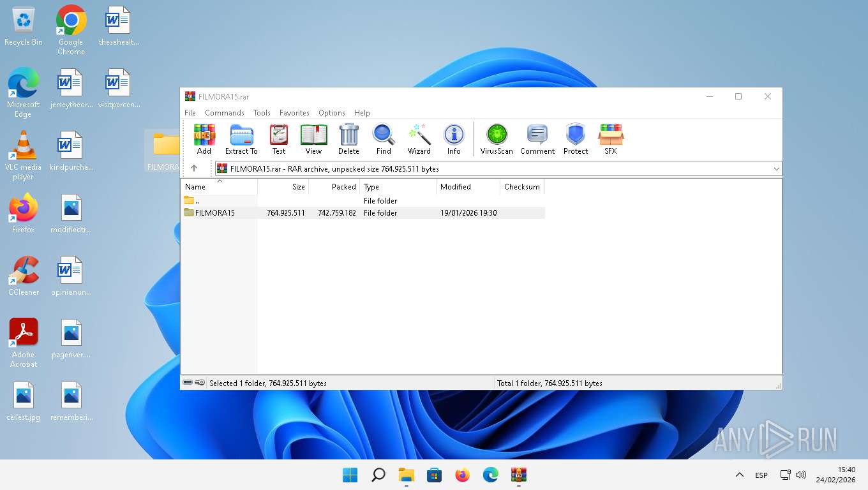The image size is (868, 490).
Task: Select the opinionun... Word document
Action: (71, 276)
